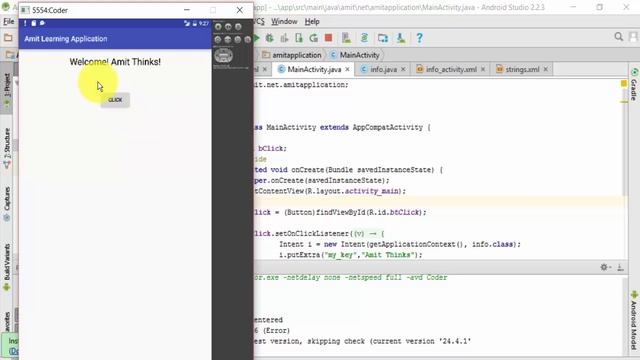
Task: Open the Help menu
Action: coord(312,21)
